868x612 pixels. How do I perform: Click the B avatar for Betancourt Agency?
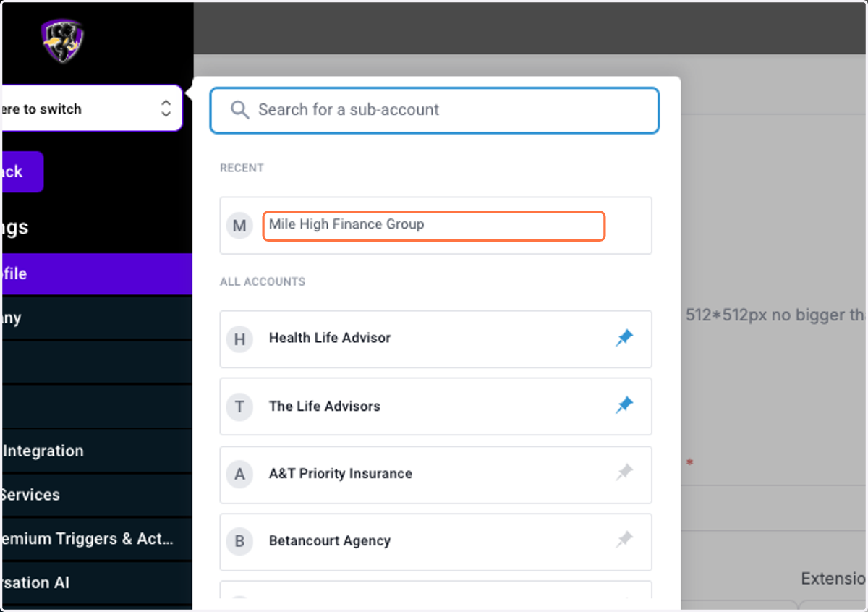pyautogui.click(x=239, y=541)
